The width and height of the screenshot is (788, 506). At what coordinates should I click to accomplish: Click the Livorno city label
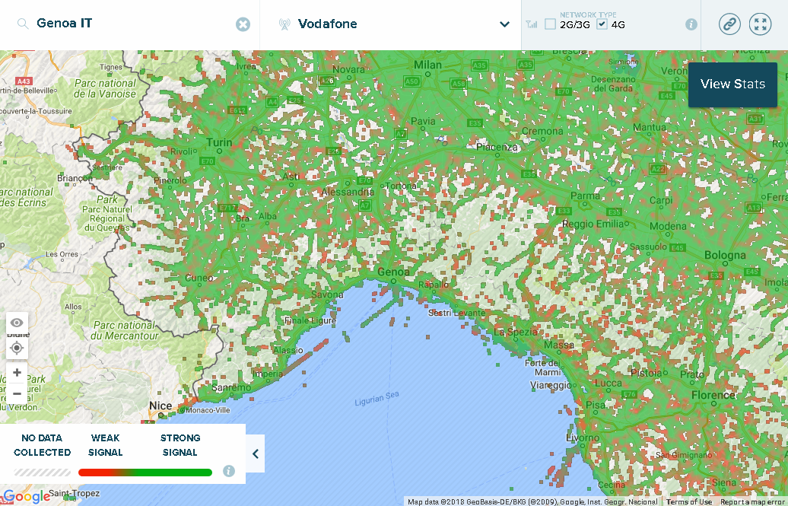tap(582, 438)
